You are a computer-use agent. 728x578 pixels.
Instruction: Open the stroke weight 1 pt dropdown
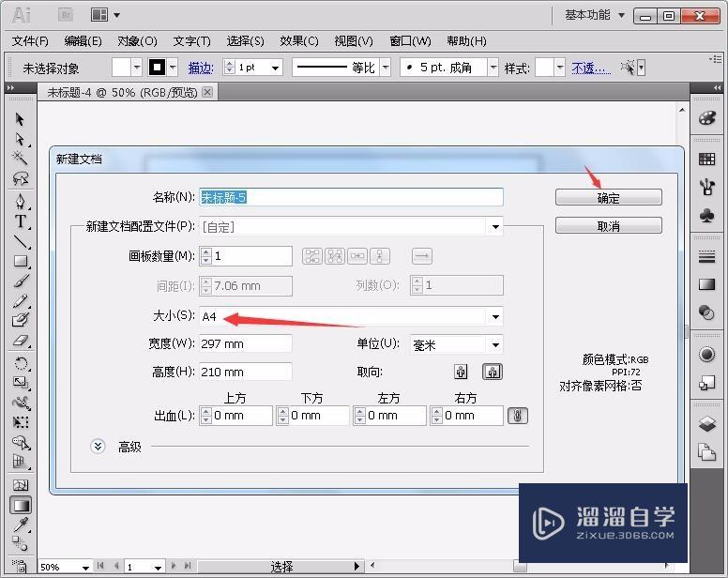point(275,68)
